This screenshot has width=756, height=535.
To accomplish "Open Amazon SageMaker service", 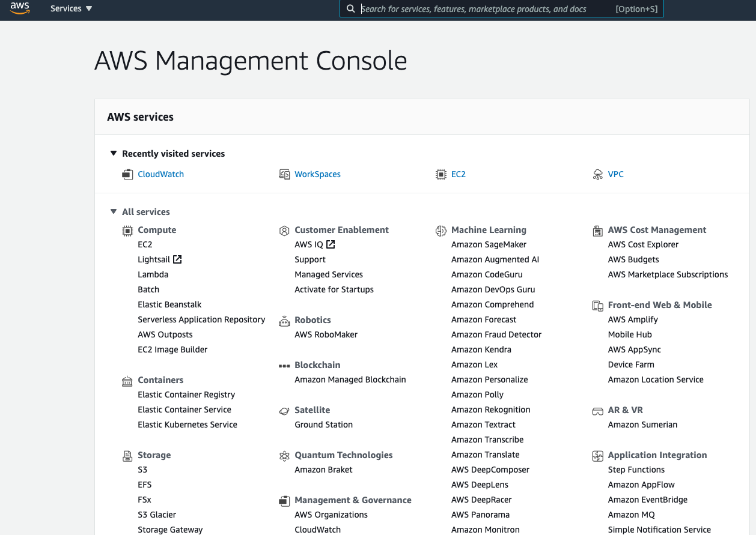I will (489, 244).
